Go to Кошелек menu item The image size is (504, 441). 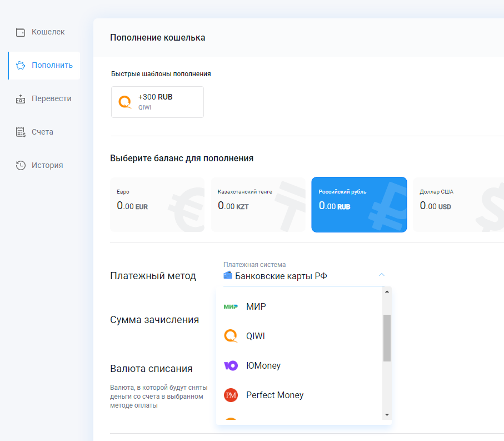tap(44, 32)
